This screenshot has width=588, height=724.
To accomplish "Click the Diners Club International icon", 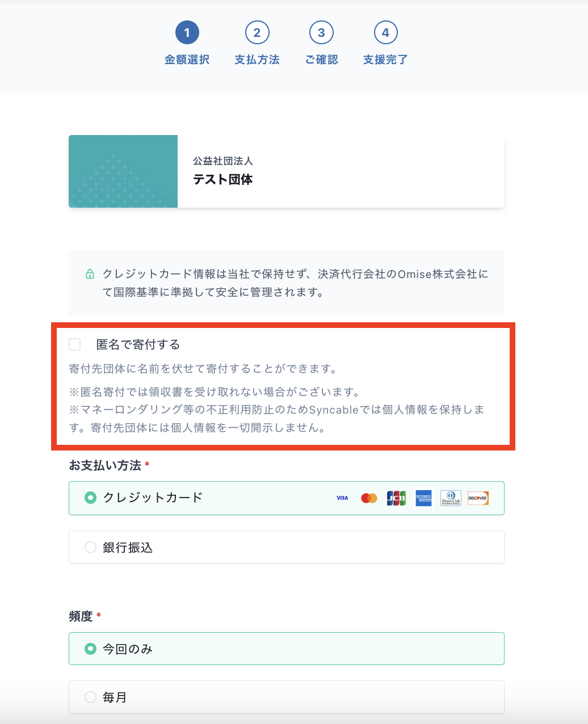I will (451, 498).
